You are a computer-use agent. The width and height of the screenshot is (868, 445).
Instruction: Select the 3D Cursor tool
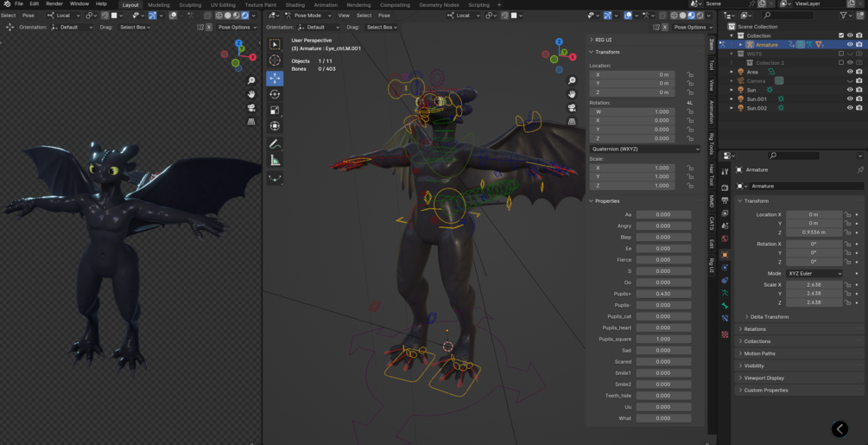(275, 60)
